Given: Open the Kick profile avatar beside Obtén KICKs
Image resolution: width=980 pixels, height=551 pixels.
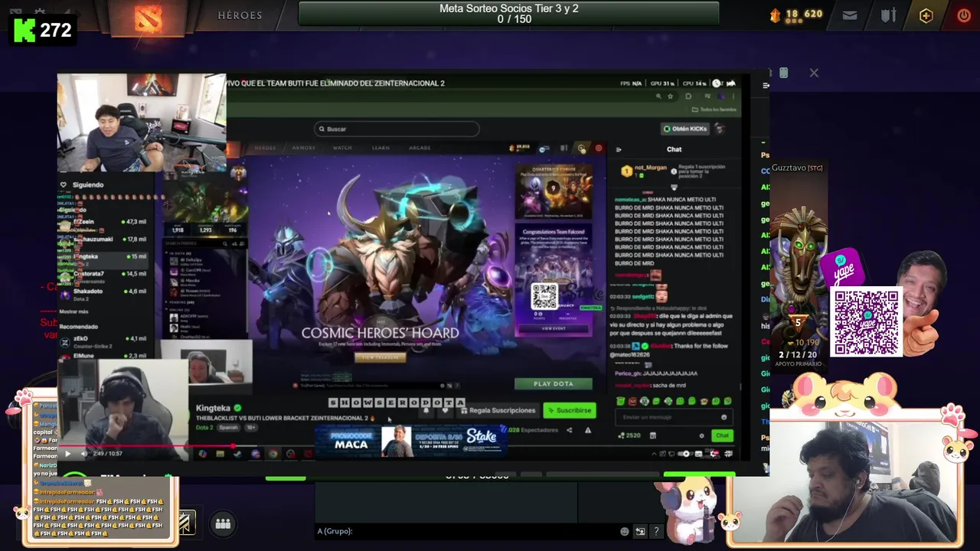Looking at the screenshot, I should (x=720, y=129).
